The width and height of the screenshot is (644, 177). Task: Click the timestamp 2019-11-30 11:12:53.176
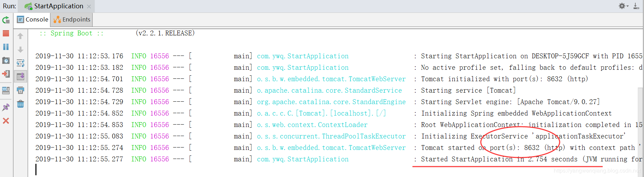point(79,56)
